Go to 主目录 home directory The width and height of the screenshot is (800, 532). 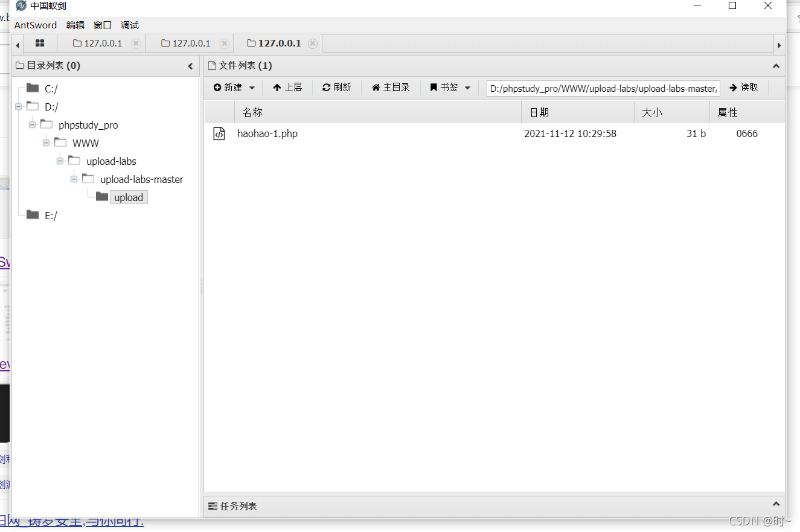tap(391, 88)
